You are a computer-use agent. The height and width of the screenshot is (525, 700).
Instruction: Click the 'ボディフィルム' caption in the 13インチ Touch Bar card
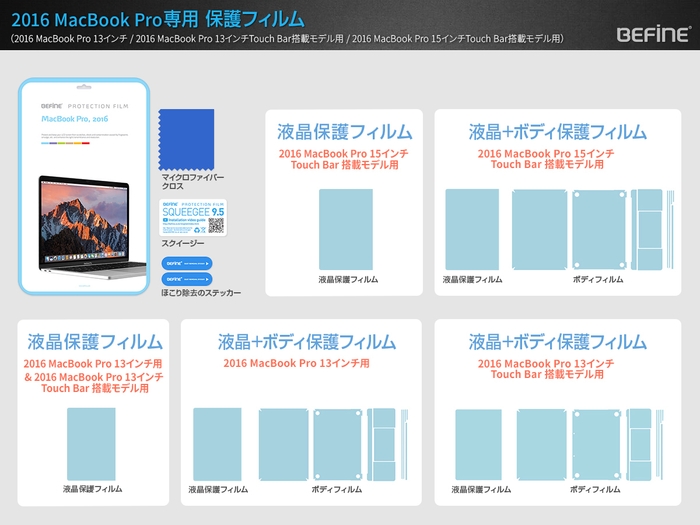595,489
